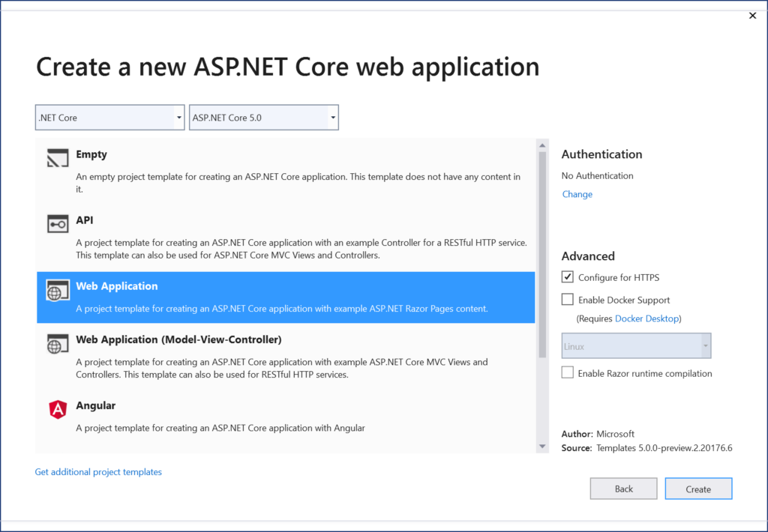The image size is (768, 532).
Task: Click the MVC Views and Controllers description
Action: (x=282, y=368)
